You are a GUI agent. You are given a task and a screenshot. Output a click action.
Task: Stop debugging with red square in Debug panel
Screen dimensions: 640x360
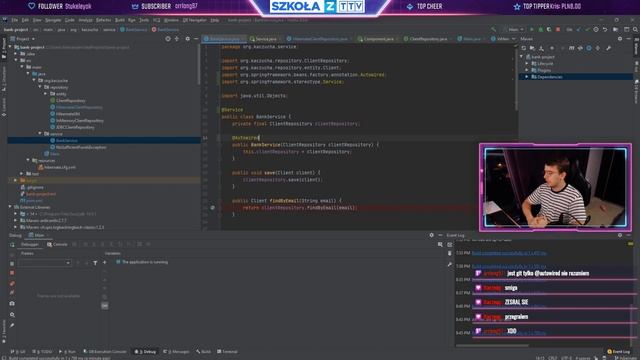click(x=12, y=273)
